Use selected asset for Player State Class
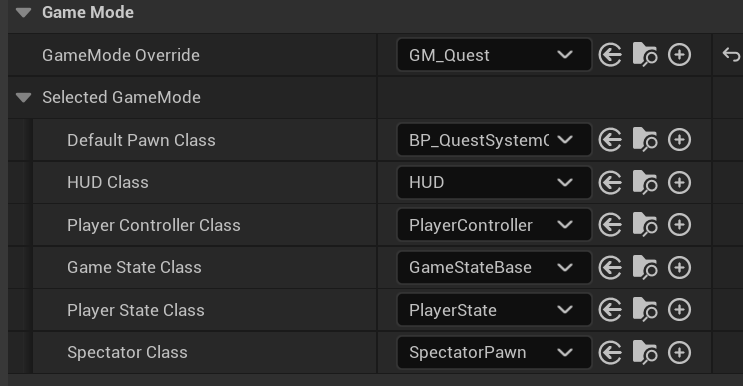The width and height of the screenshot is (743, 386). (x=610, y=310)
